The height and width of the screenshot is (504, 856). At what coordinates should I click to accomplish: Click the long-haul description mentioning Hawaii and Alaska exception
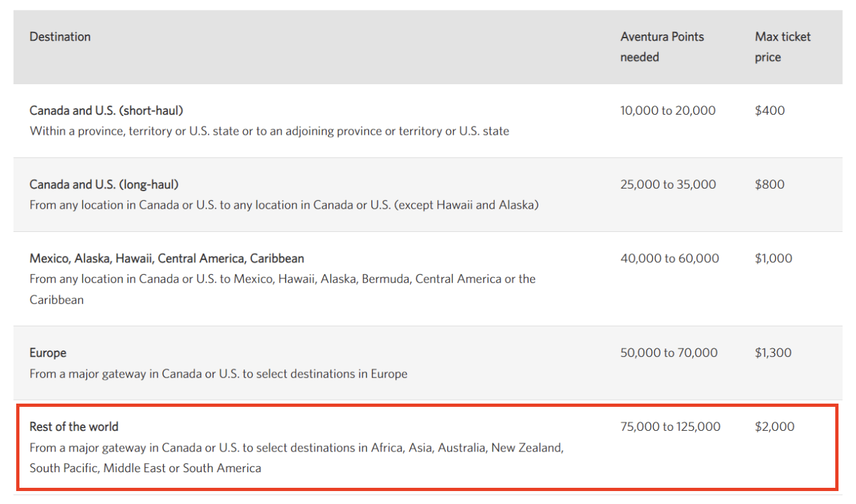click(x=284, y=205)
